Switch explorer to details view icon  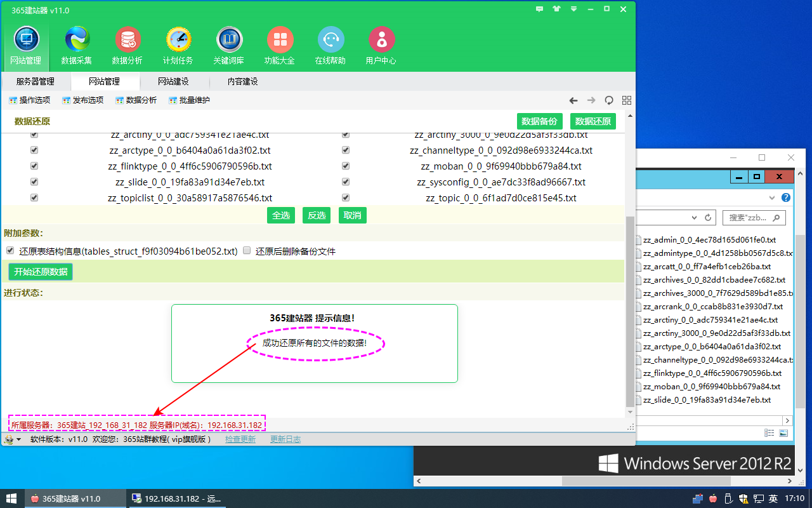769,433
